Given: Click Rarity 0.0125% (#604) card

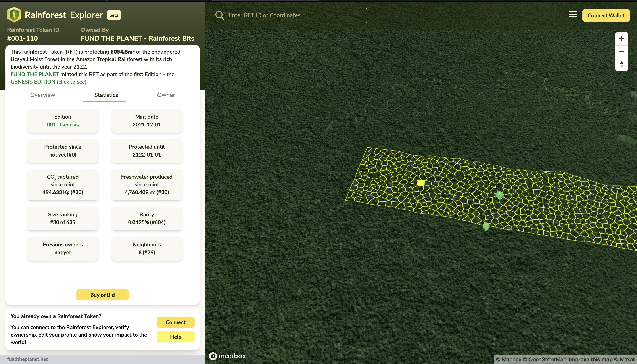Looking at the screenshot, I should [x=147, y=218].
